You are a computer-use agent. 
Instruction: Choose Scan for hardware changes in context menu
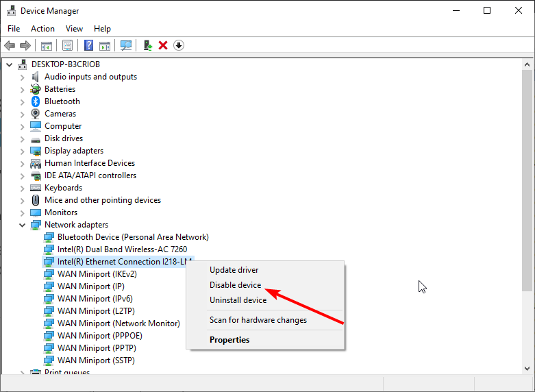[x=265, y=320]
